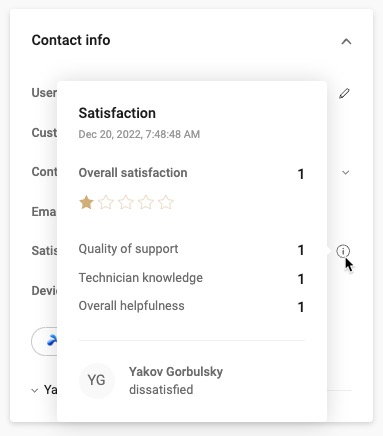Click the Satisfaction popup heading
This screenshot has height=436, width=383.
pyautogui.click(x=117, y=113)
